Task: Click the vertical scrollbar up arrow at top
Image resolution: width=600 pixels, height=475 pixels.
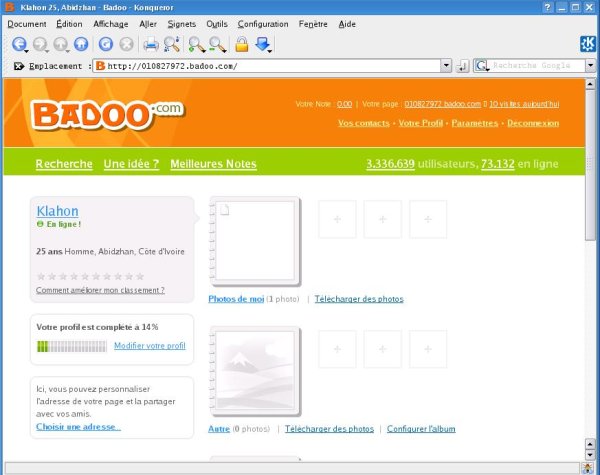Action: click(590, 84)
